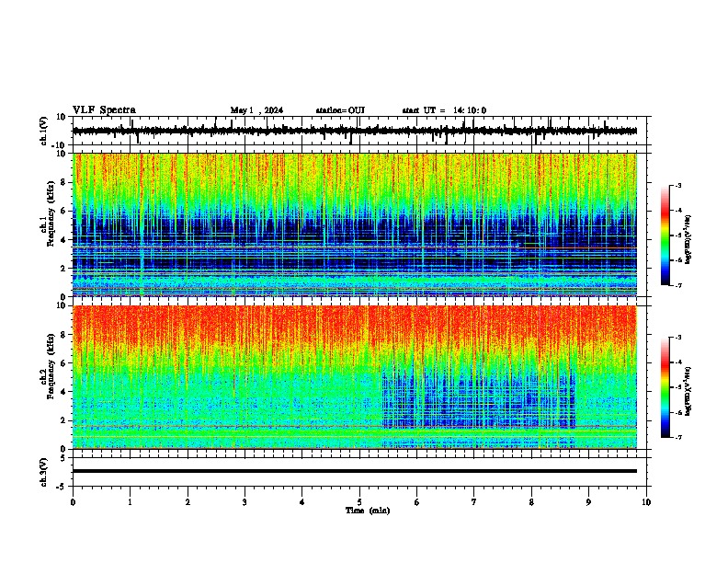This screenshot has height=563, width=728.
Task: Click the time axis tick label "5"
Action: coord(359,502)
